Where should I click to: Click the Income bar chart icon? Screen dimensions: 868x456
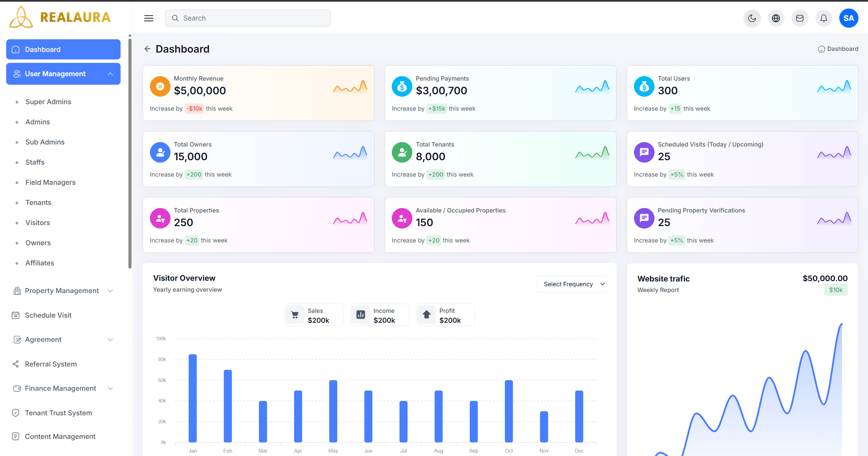[361, 315]
